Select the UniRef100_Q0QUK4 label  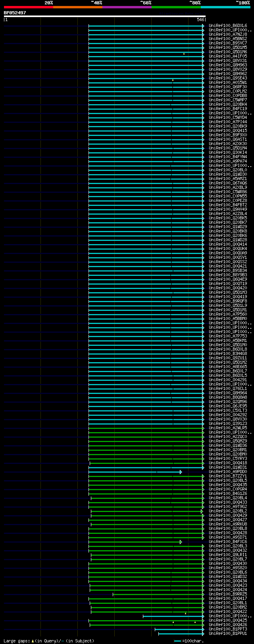pyautogui.click(x=228, y=249)
